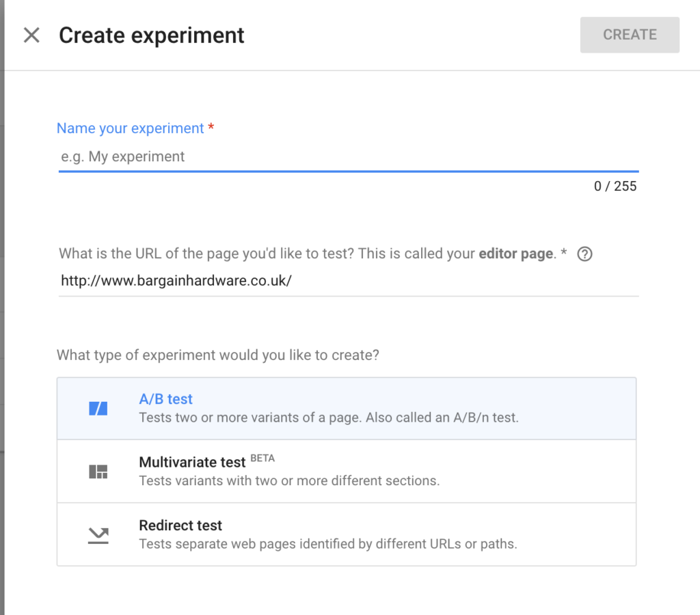Click the BETA badge on Multivariate test
The width and height of the screenshot is (700, 615).
[262, 458]
